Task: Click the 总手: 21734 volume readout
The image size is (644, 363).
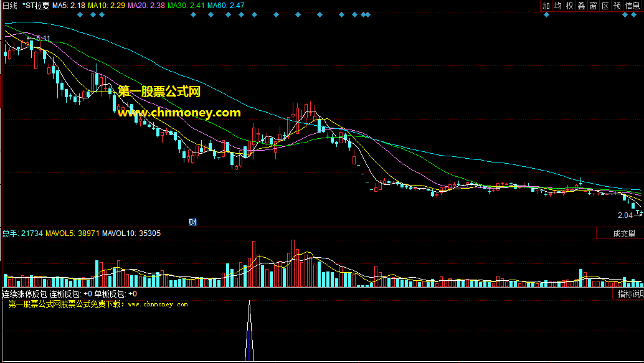Action: click(22, 233)
